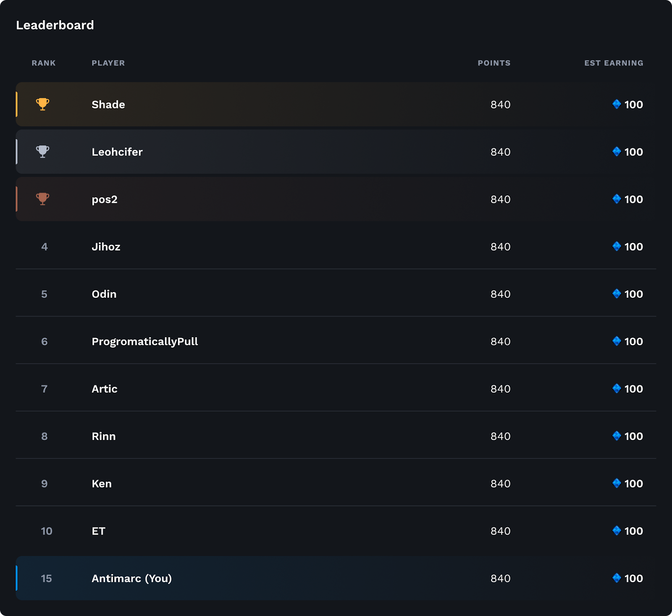Click the silver trophy icon beside Leohcifer
The height and width of the screenshot is (616, 672).
coord(42,152)
